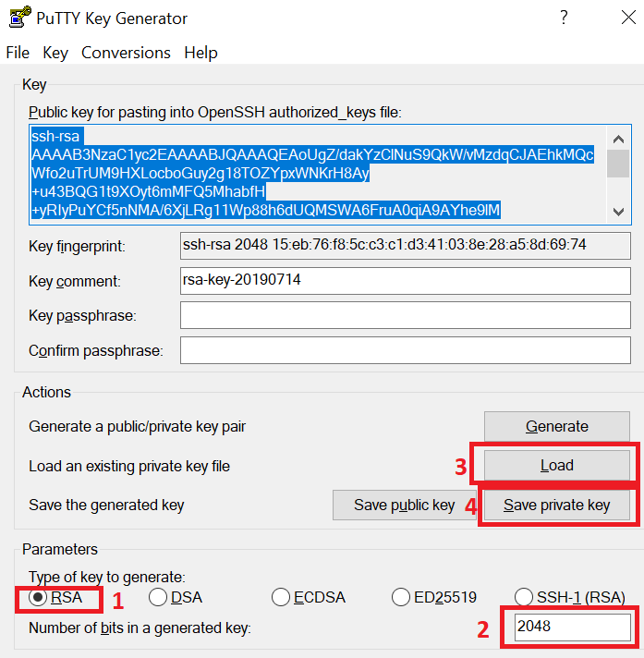The height and width of the screenshot is (658, 644).
Task: Click the public key scrollbar thumb
Action: pos(618,164)
